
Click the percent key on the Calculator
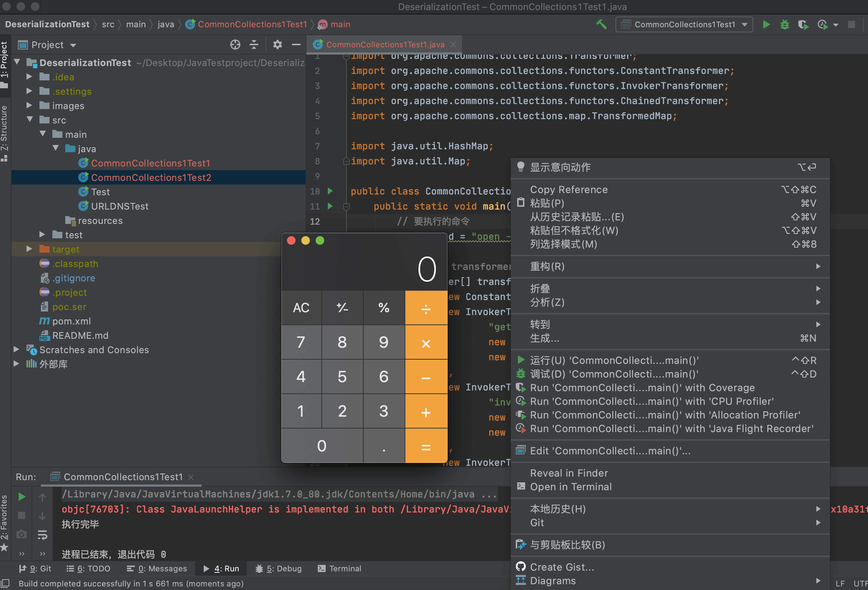(384, 308)
